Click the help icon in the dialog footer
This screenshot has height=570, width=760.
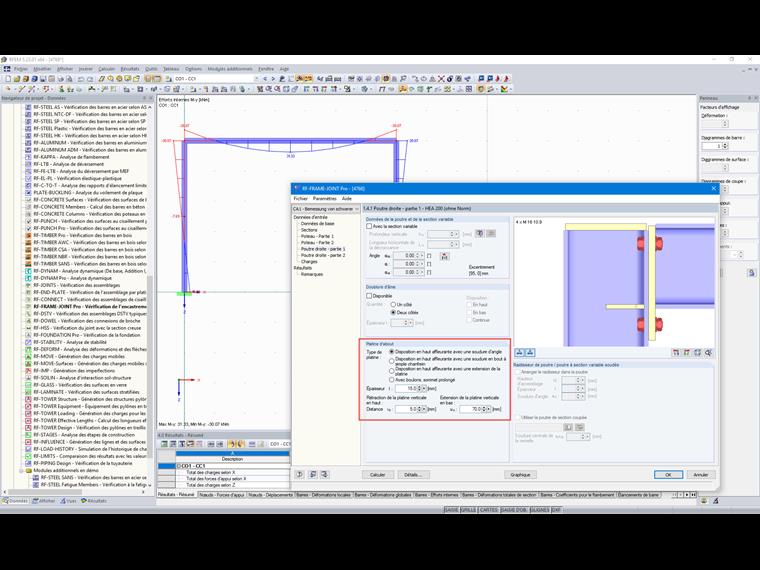[300, 475]
